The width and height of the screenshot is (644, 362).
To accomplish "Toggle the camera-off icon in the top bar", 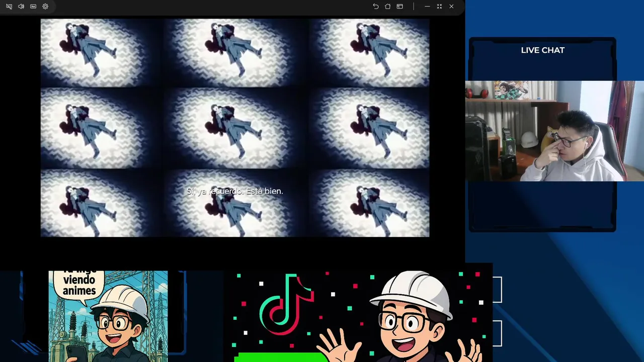I will (x=9, y=7).
